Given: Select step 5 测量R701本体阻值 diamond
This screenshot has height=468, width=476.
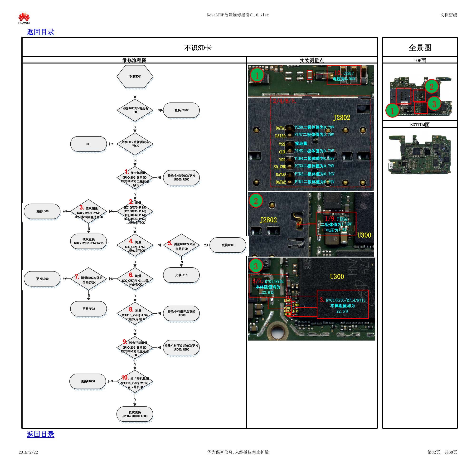Looking at the screenshot, I should pos(181,245).
